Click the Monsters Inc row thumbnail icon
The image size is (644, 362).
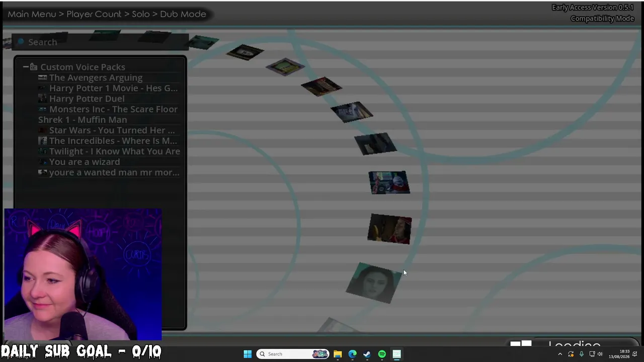pyautogui.click(x=43, y=109)
